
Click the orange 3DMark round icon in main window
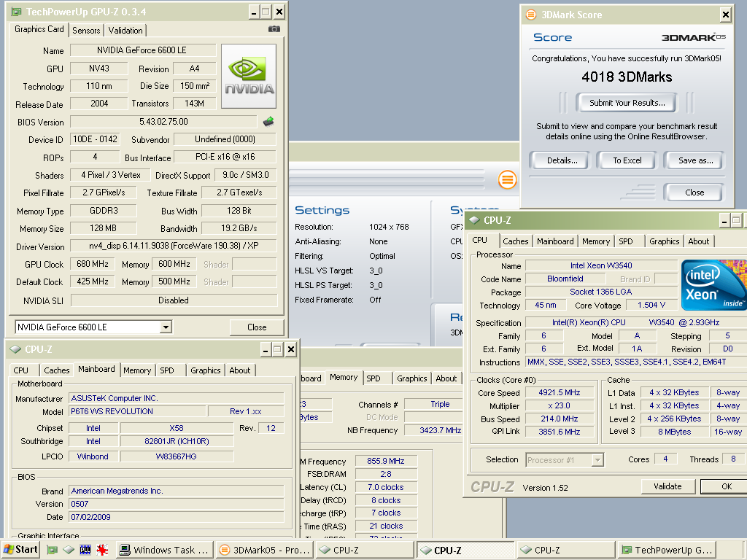(x=508, y=179)
